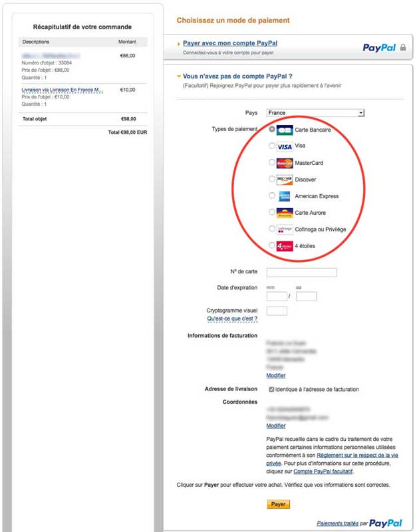Screen dimensions: 415x532
Task: Click Choisissez un mode de paiement heading
Action: [x=233, y=21]
